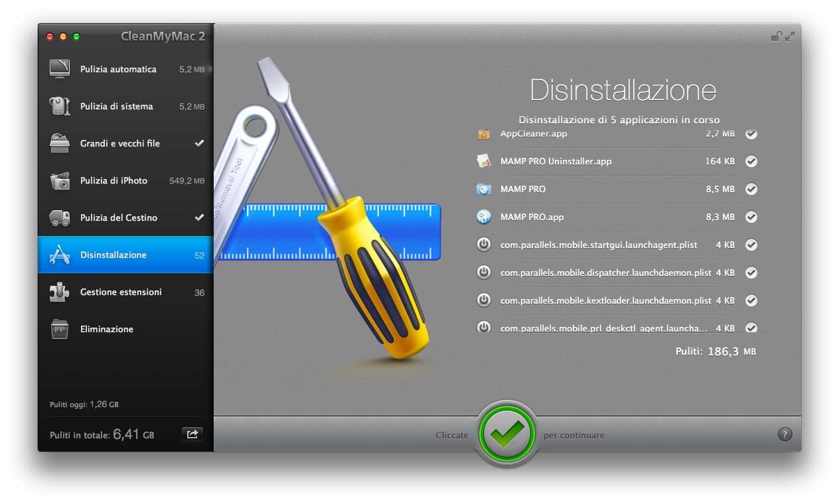Open Pulizia automatica section

[x=125, y=69]
